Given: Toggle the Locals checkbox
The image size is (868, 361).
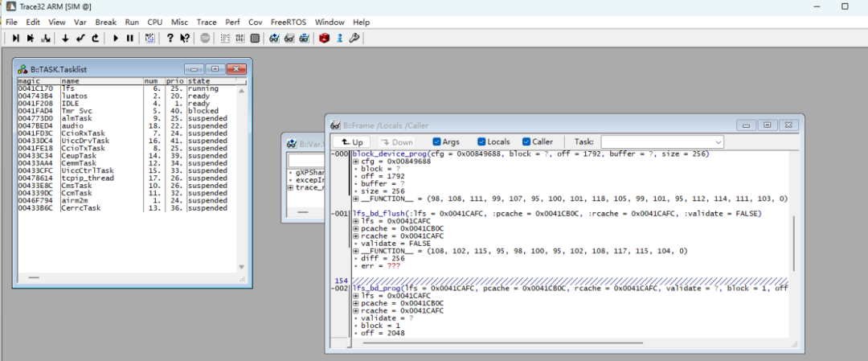Looking at the screenshot, I should pos(481,142).
